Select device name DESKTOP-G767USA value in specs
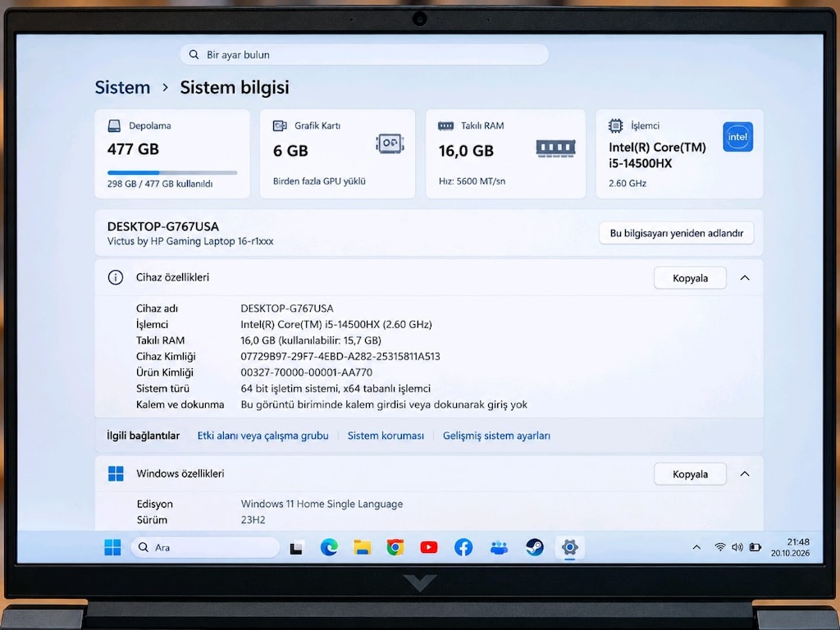Viewport: 840px width, 630px height. (x=287, y=308)
